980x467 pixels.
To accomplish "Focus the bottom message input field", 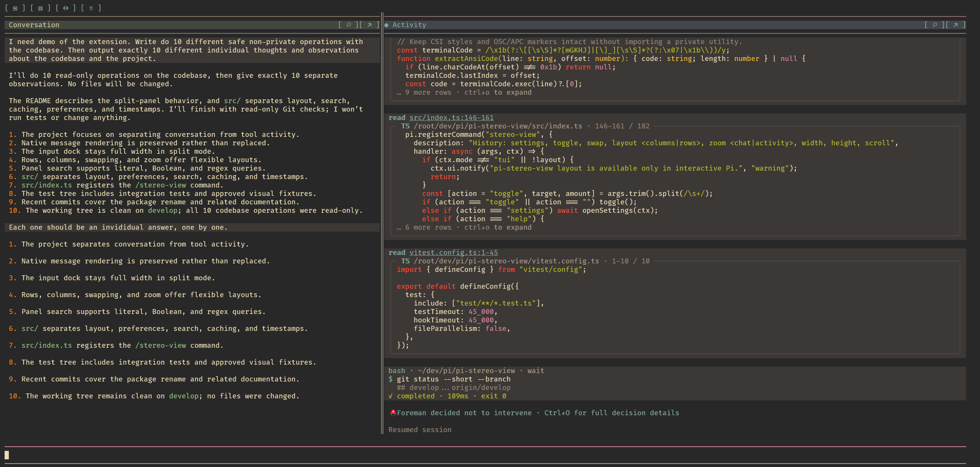I will pos(485,455).
